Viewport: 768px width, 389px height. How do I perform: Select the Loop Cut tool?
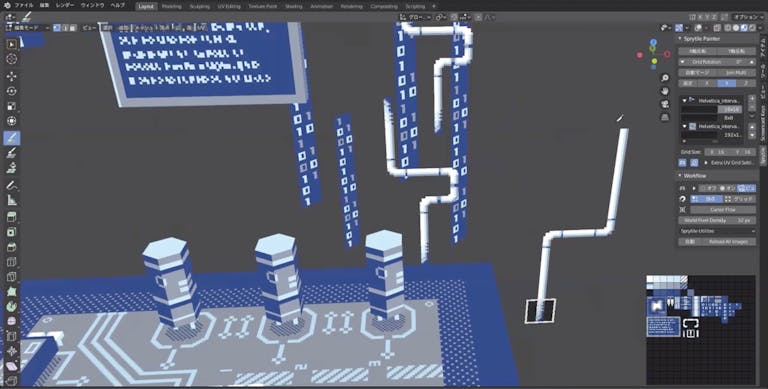click(x=12, y=262)
